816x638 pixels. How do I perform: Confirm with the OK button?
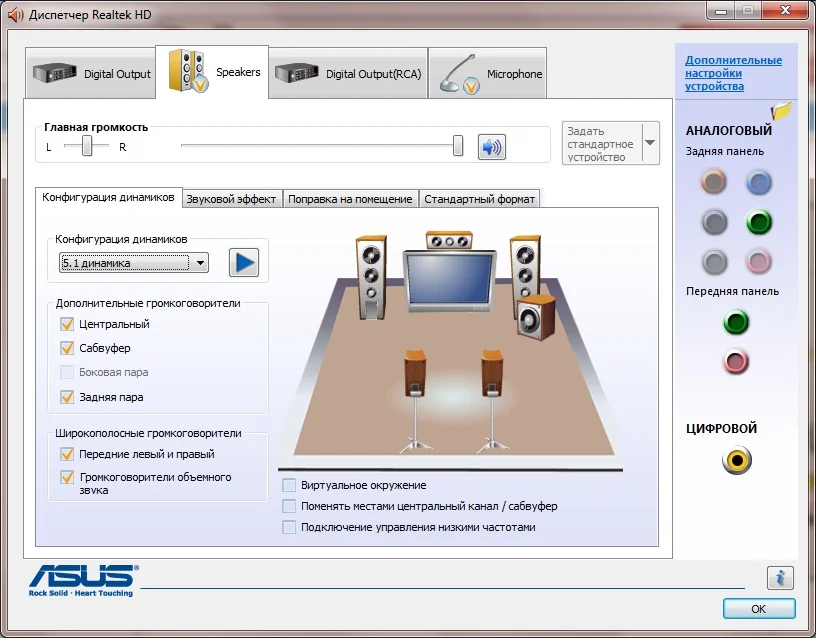pos(759,608)
